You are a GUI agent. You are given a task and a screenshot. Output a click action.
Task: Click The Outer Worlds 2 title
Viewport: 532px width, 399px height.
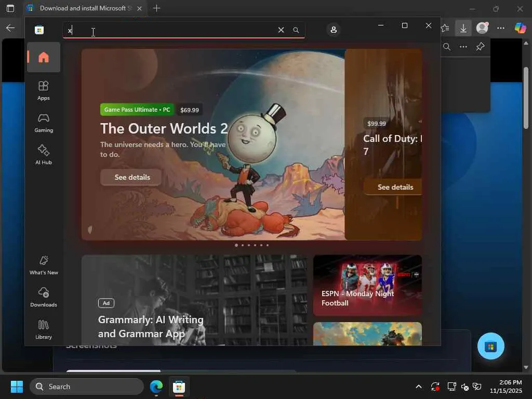[164, 129]
